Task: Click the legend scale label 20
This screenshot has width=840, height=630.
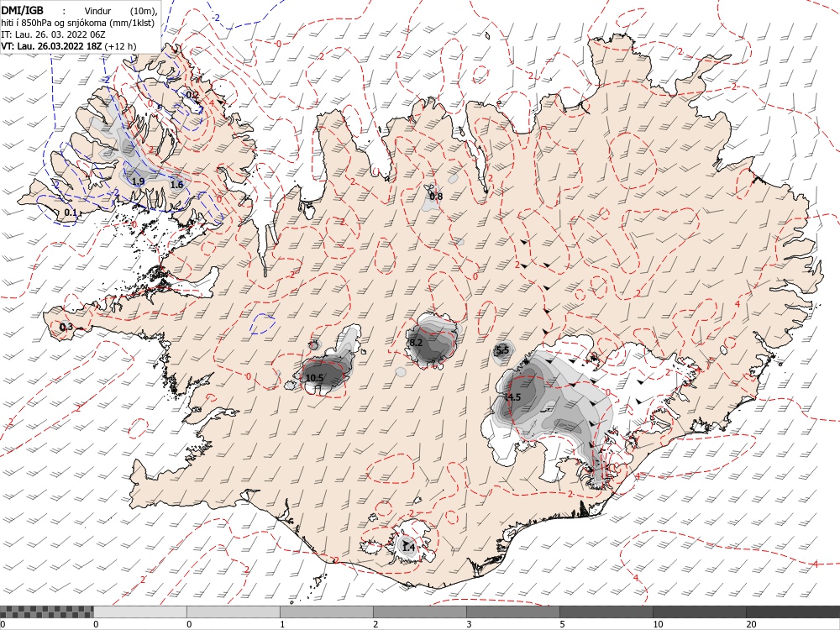Action: (x=751, y=624)
